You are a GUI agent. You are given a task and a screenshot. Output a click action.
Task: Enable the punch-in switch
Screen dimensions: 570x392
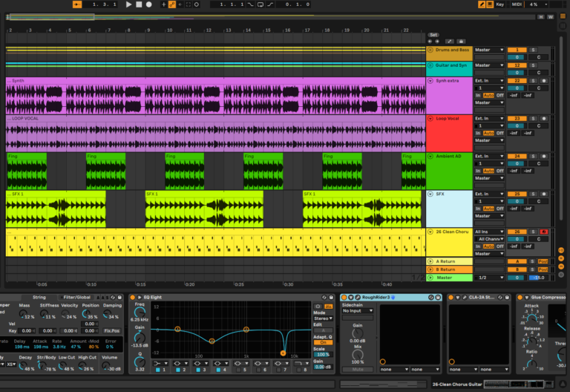point(250,4)
